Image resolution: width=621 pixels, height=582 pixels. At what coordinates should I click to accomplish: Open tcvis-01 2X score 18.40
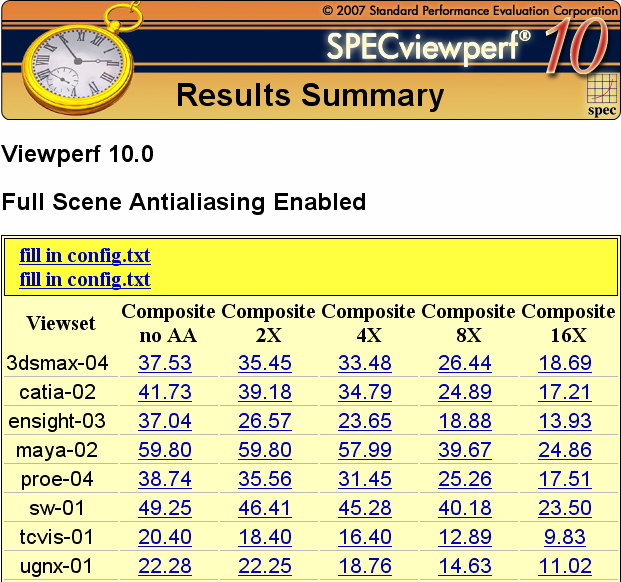pos(265,537)
